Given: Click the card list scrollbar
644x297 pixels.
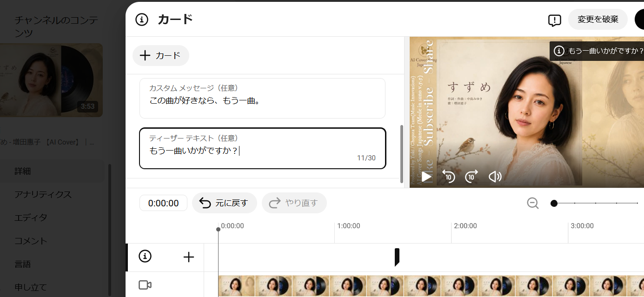Looking at the screenshot, I should tap(402, 154).
